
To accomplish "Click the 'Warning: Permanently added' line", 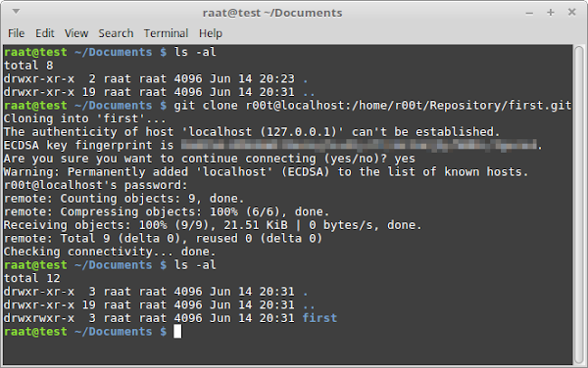I will pyautogui.click(x=266, y=172).
